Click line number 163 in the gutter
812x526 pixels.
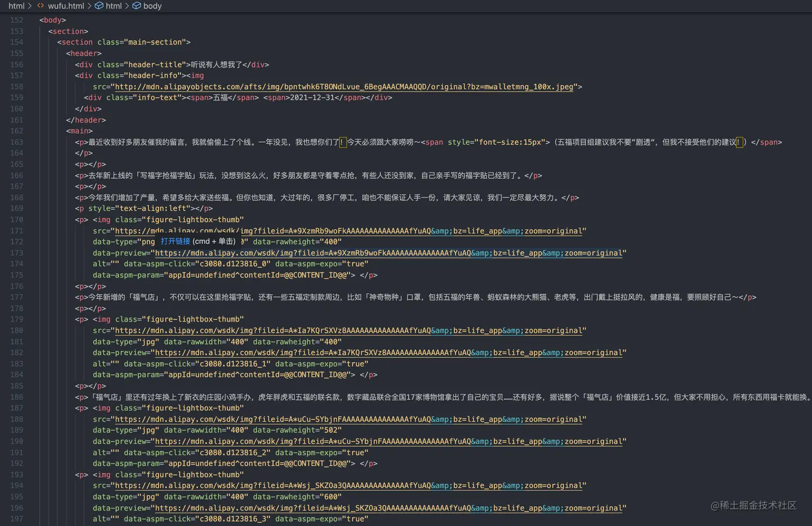pos(17,142)
